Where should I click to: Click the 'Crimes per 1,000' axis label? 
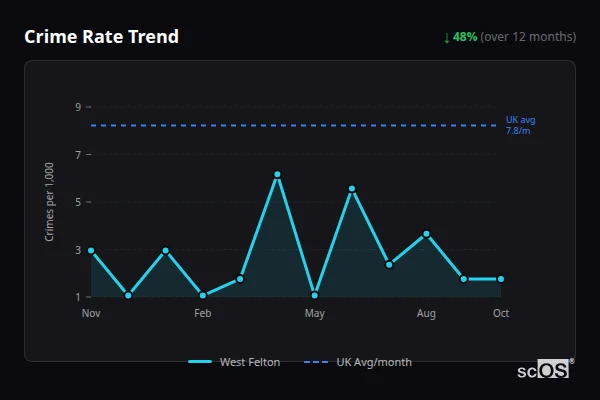(x=49, y=202)
